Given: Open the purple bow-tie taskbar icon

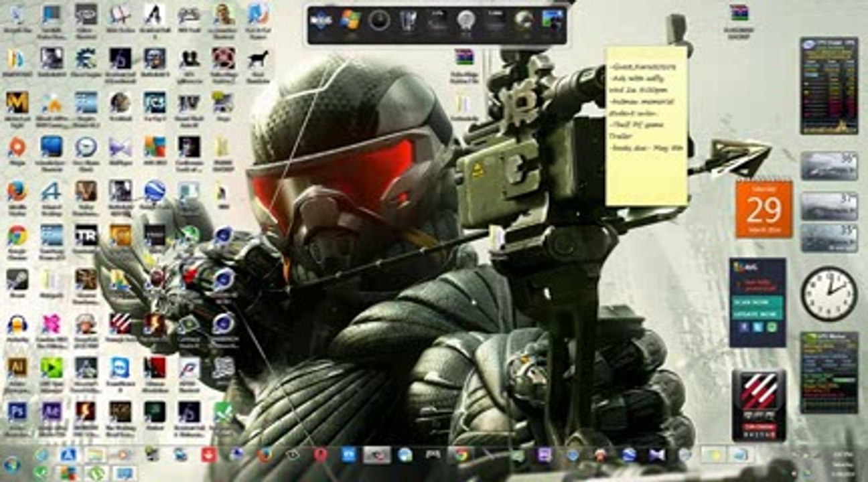Looking at the screenshot, I should (656, 455).
